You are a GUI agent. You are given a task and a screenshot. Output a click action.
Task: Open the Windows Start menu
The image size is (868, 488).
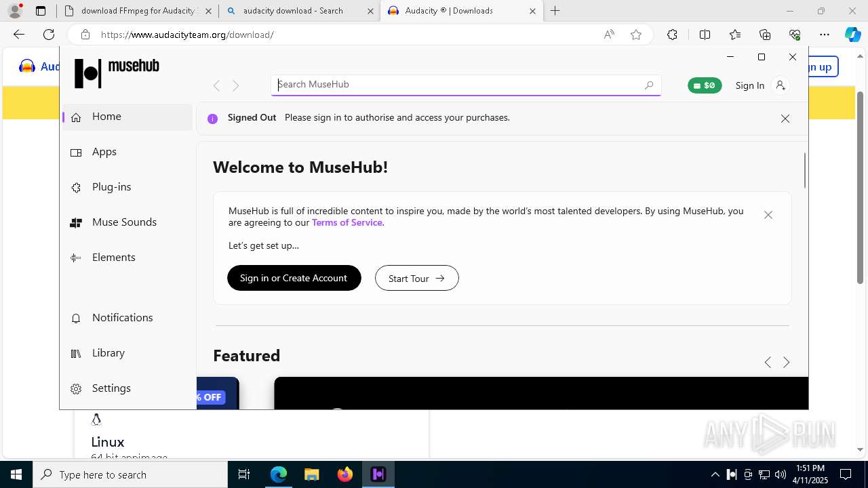[x=16, y=474]
